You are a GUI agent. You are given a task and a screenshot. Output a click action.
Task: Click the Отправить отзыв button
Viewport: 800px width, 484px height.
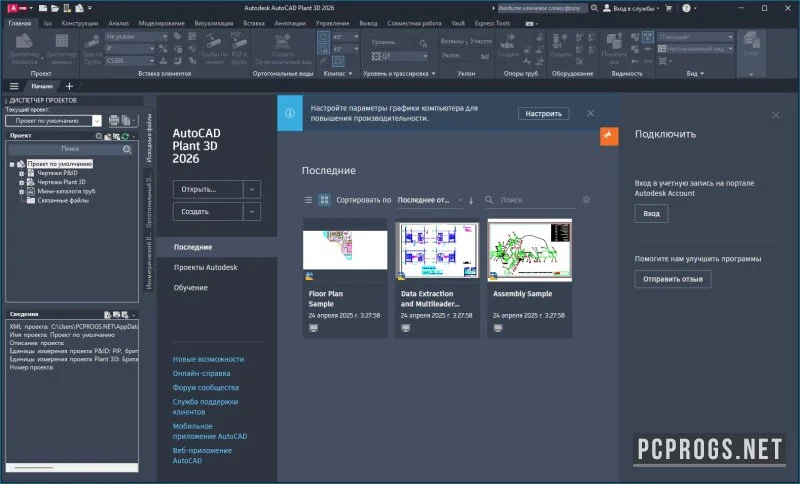[672, 279]
